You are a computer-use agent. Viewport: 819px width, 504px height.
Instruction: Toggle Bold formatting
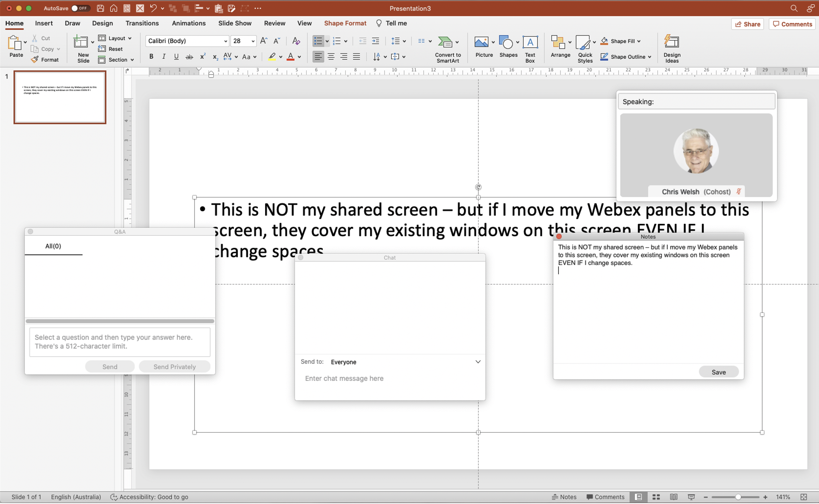(151, 57)
